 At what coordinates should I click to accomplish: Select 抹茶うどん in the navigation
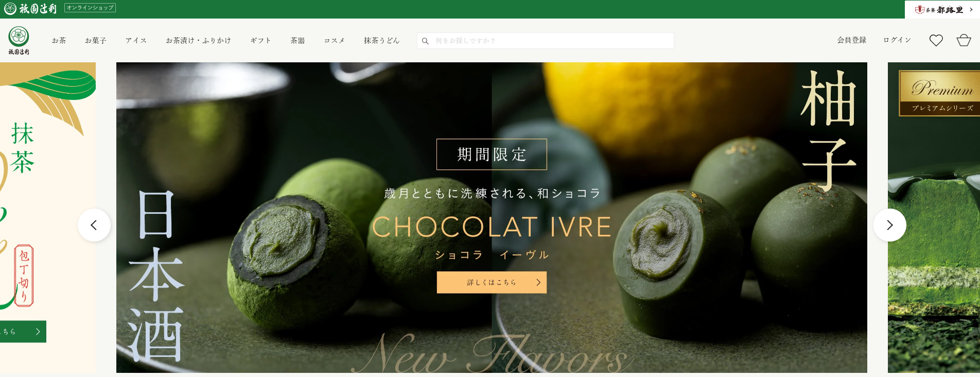click(x=381, y=41)
